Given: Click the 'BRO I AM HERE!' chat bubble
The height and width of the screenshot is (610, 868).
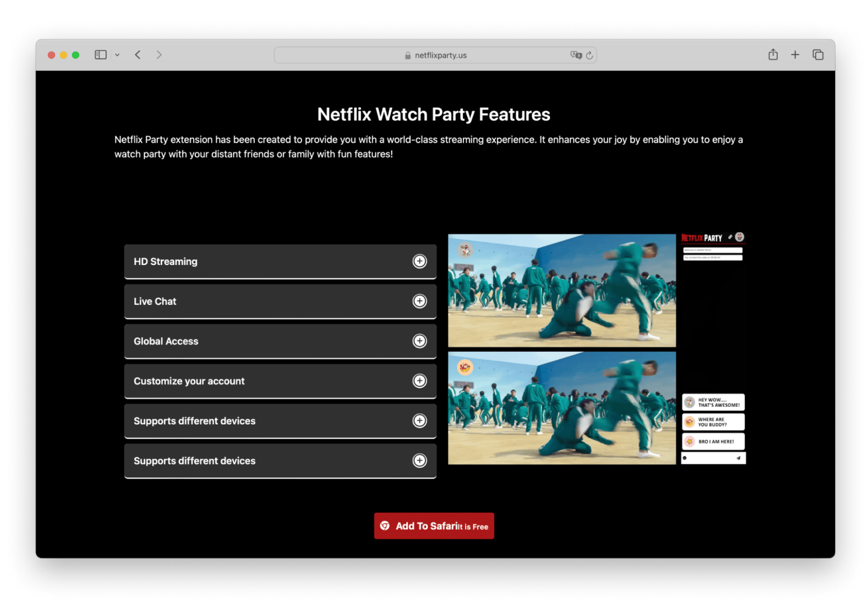Looking at the screenshot, I should (x=713, y=441).
